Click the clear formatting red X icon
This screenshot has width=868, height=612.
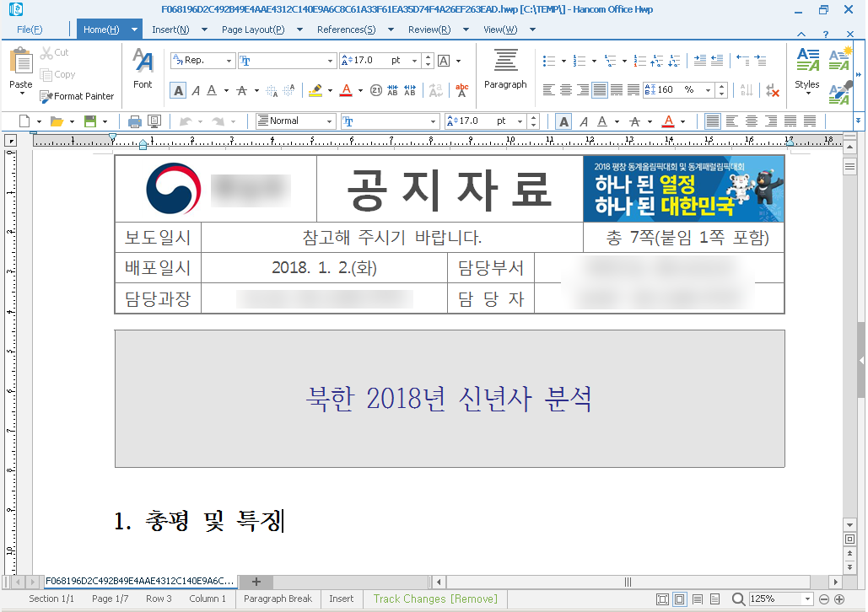point(773,91)
